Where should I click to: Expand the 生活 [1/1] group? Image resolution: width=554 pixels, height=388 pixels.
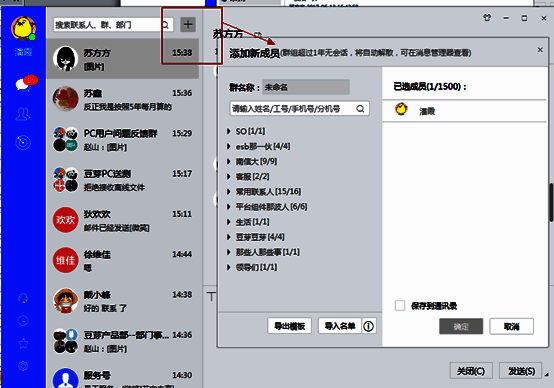pos(229,222)
